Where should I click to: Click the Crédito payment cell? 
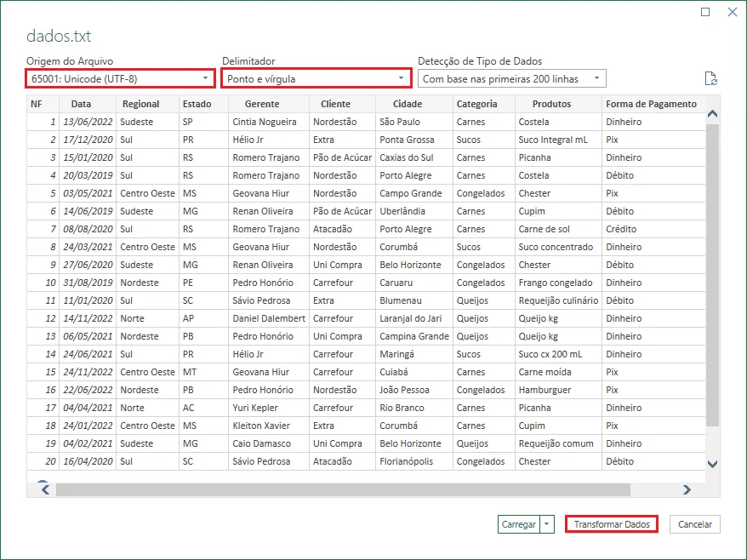click(x=653, y=229)
